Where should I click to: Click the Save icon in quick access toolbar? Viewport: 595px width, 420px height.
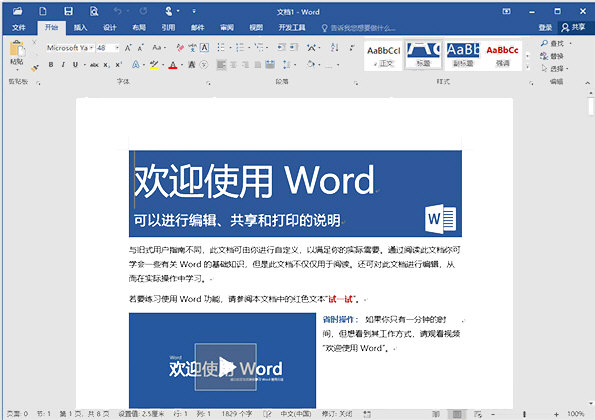[x=68, y=11]
